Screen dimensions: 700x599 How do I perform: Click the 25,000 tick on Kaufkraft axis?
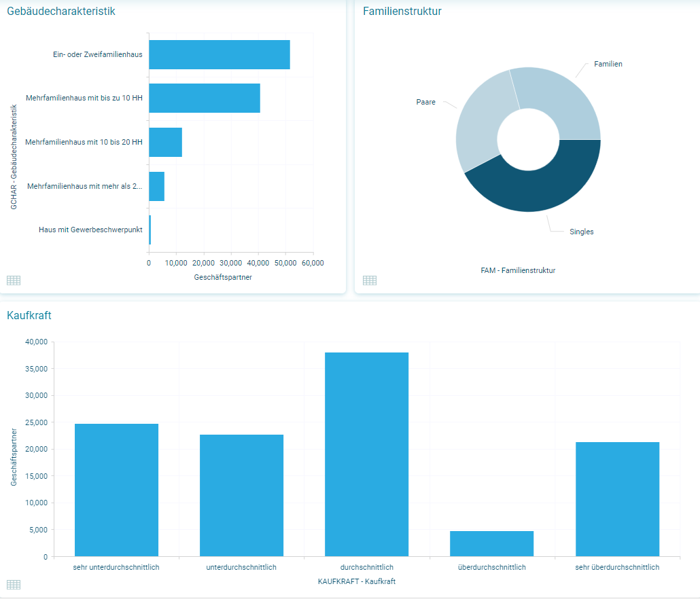tap(36, 422)
